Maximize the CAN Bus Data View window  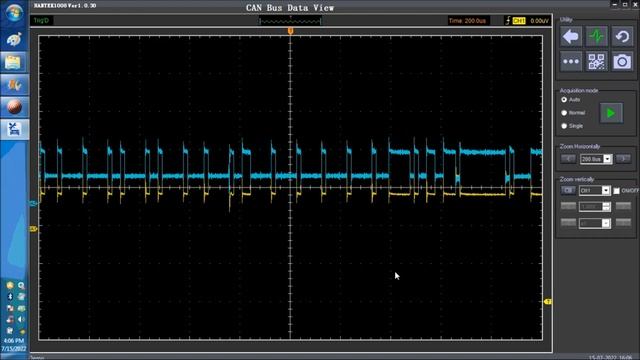point(625,4)
